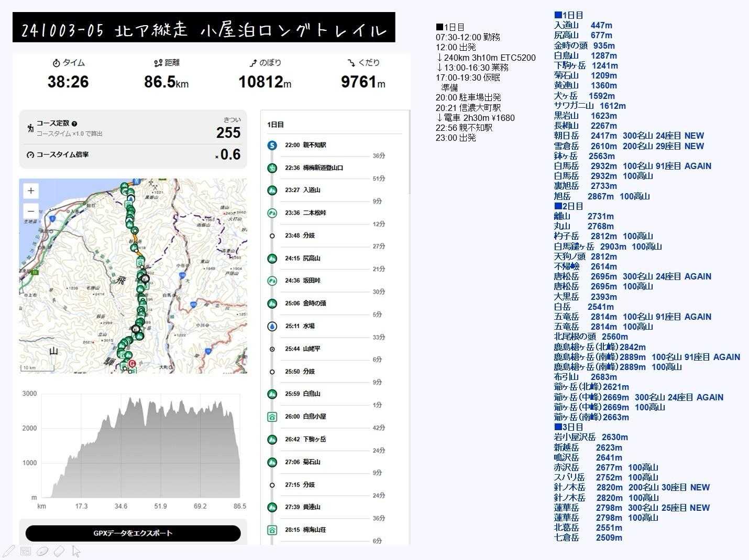749x560 pixels.
Task: Select the eraser tool in bottom toolbar
Action: click(59, 551)
